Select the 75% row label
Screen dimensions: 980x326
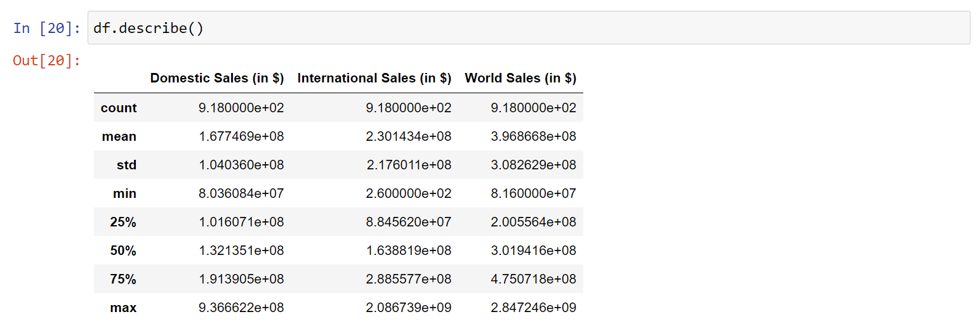click(123, 279)
